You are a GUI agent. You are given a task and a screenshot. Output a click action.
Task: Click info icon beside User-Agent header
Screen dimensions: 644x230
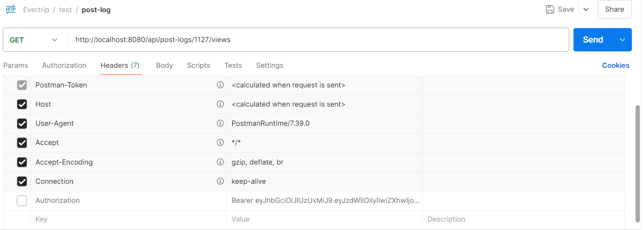tap(220, 123)
